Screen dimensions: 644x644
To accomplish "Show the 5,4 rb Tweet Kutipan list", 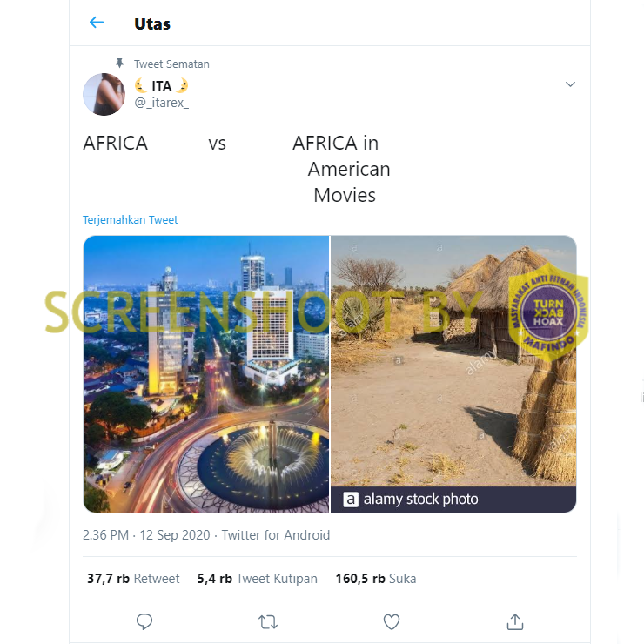I will [x=258, y=579].
